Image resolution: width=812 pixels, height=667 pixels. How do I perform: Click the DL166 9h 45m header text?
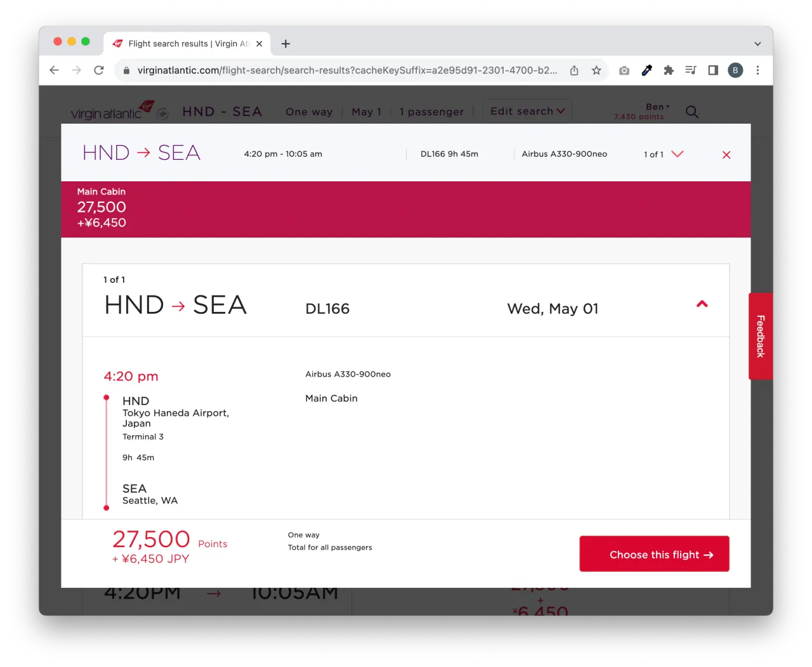[449, 154]
